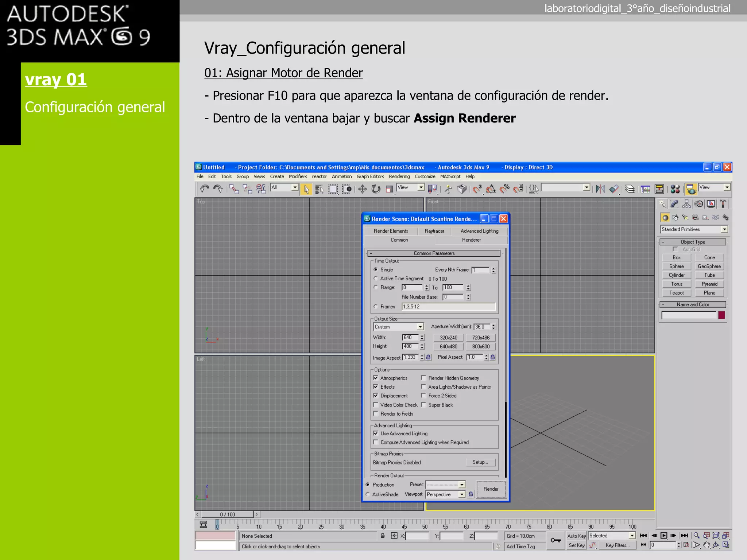Uncheck the Atmospherics option
The height and width of the screenshot is (560, 747).
pyautogui.click(x=375, y=378)
